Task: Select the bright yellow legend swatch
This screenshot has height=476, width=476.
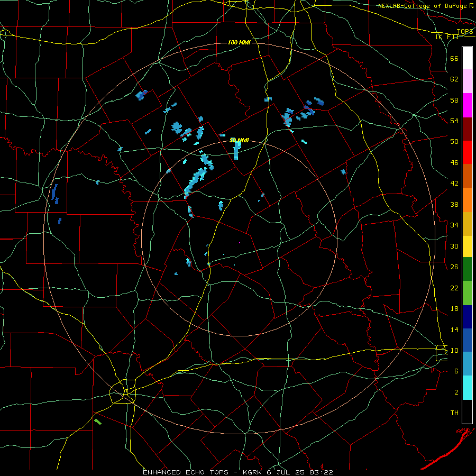Action: 467,246
